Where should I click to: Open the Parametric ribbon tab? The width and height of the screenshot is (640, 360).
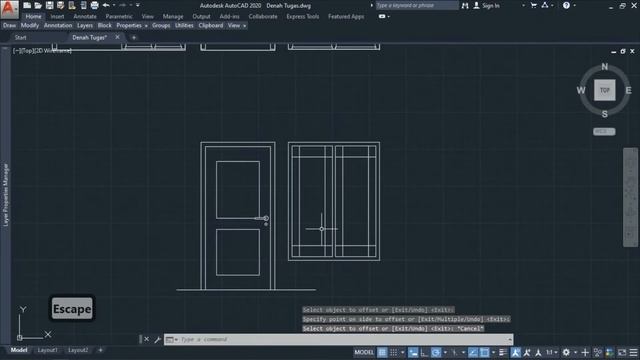(x=119, y=17)
